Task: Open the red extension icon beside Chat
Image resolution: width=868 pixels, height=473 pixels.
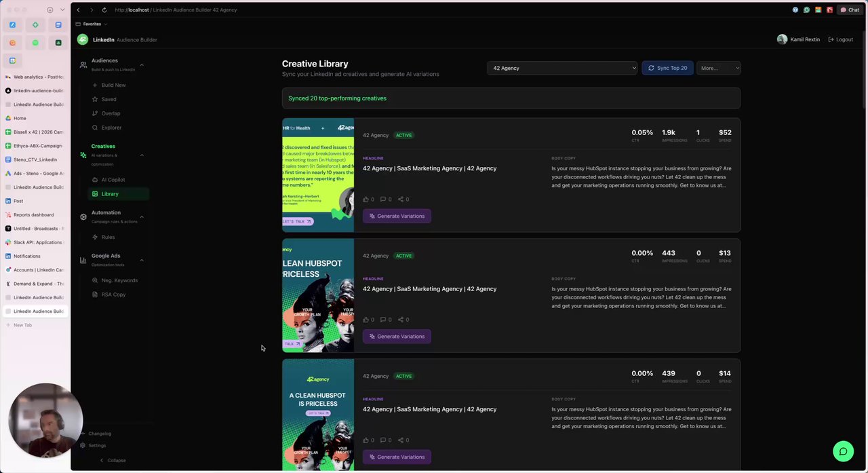Action: (829, 10)
